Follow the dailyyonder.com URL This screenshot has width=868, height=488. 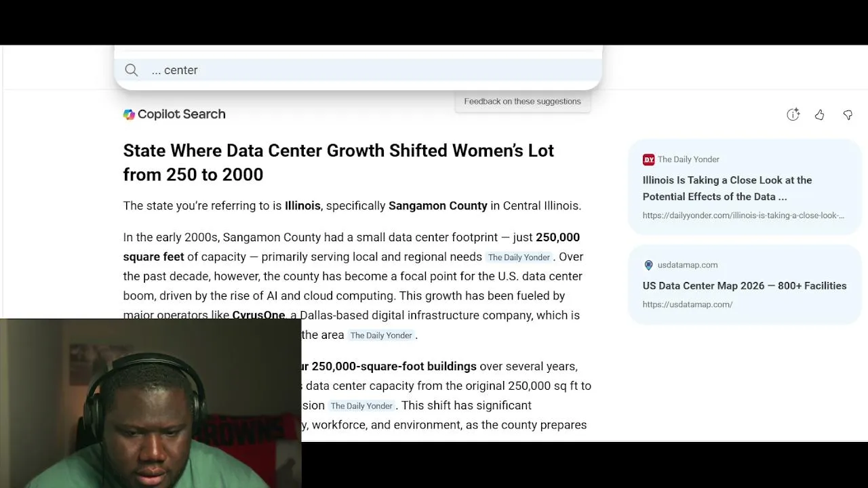(743, 216)
